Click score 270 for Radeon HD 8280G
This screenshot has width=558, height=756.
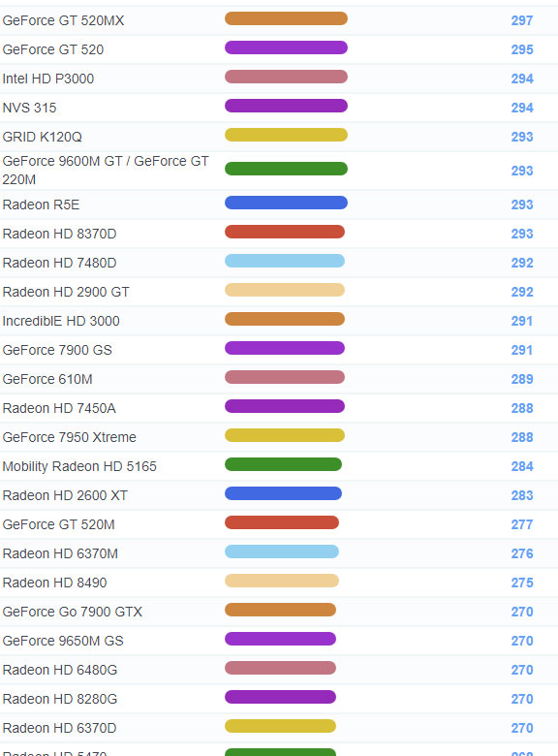pos(522,699)
